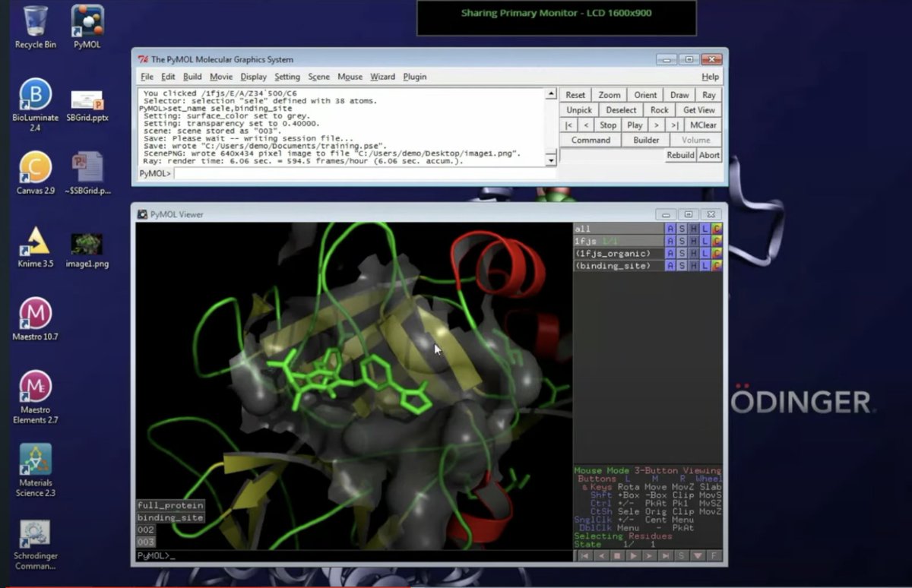Open the Build menu
The image size is (912, 588).
[x=192, y=77]
